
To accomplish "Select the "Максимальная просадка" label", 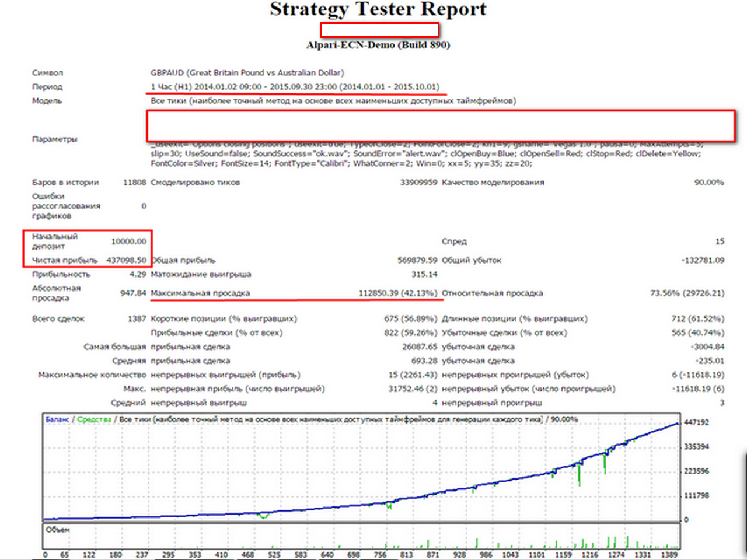I will (200, 293).
